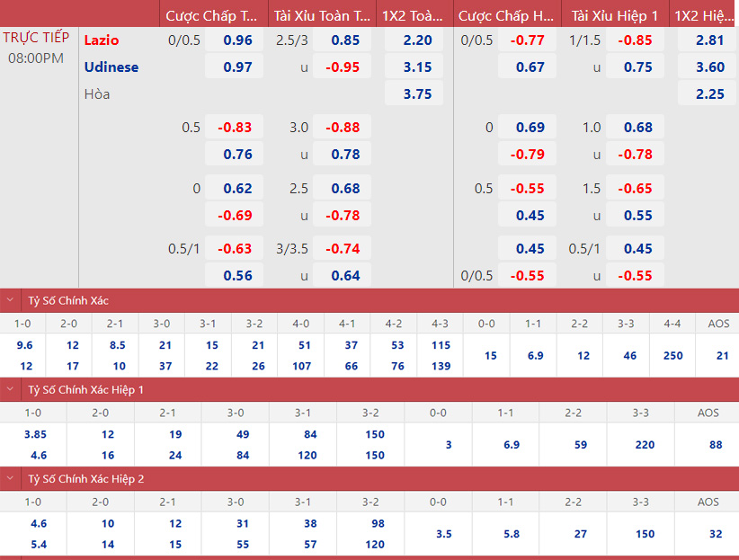Pick the draw 1X2 odds 3.75
This screenshot has height=560, width=739.
[417, 94]
